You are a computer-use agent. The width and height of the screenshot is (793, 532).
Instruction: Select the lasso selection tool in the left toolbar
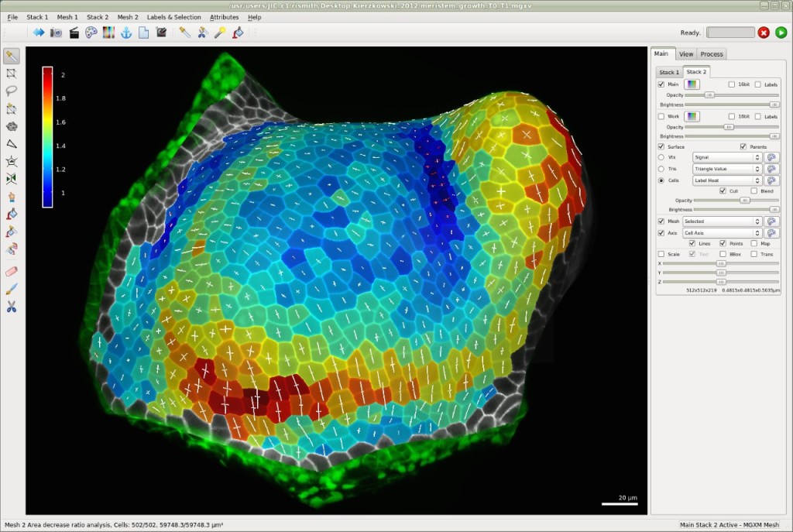(x=11, y=91)
